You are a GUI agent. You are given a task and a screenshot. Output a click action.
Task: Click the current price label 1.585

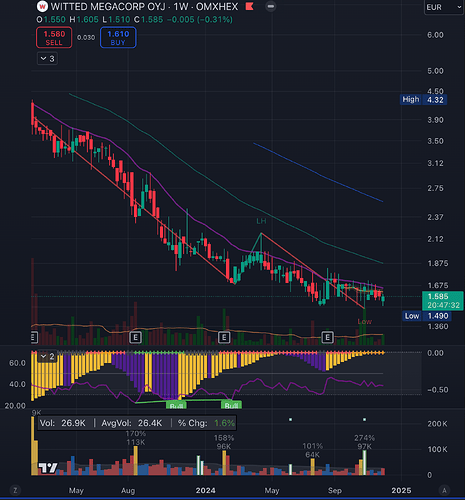pyautogui.click(x=442, y=301)
